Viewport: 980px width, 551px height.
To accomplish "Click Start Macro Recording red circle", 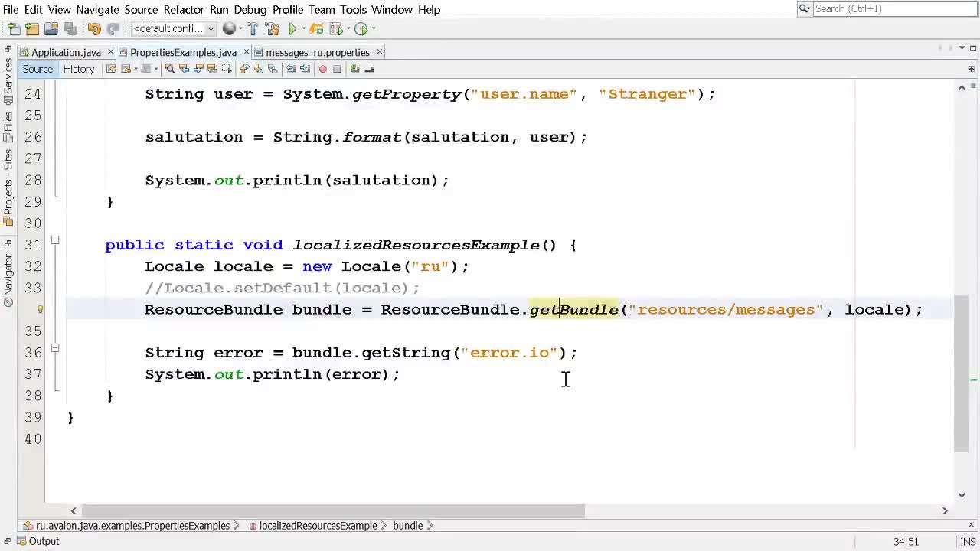I will (322, 69).
